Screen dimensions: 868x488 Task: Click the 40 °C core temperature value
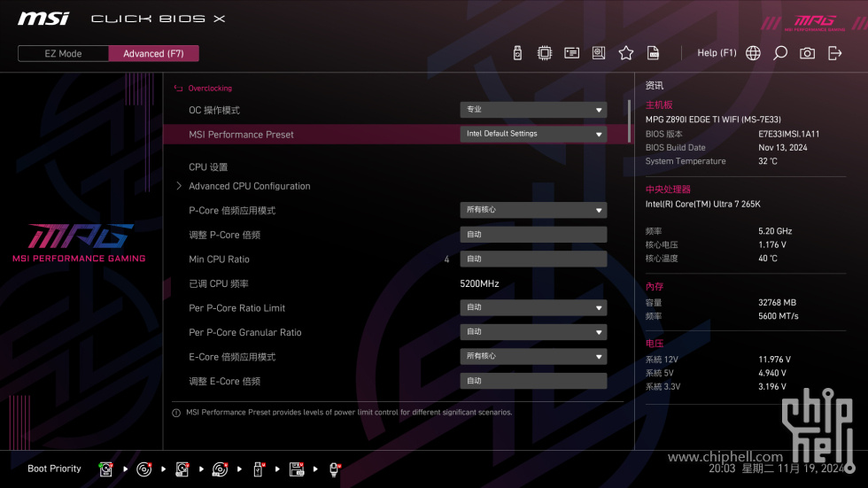click(x=767, y=259)
